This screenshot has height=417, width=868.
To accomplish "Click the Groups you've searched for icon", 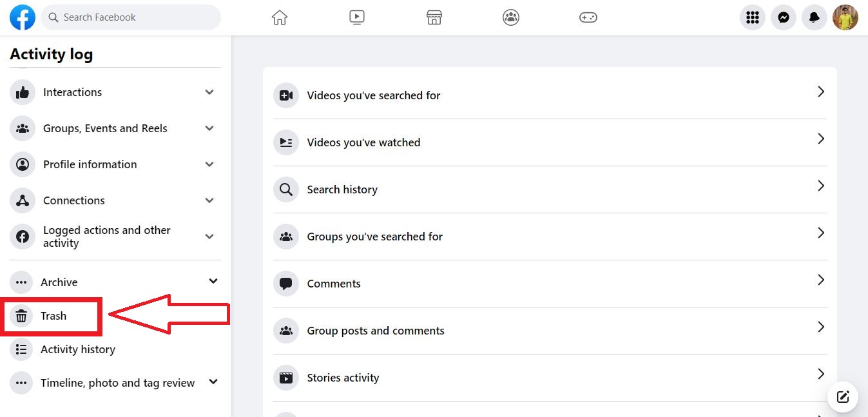I will [x=286, y=237].
